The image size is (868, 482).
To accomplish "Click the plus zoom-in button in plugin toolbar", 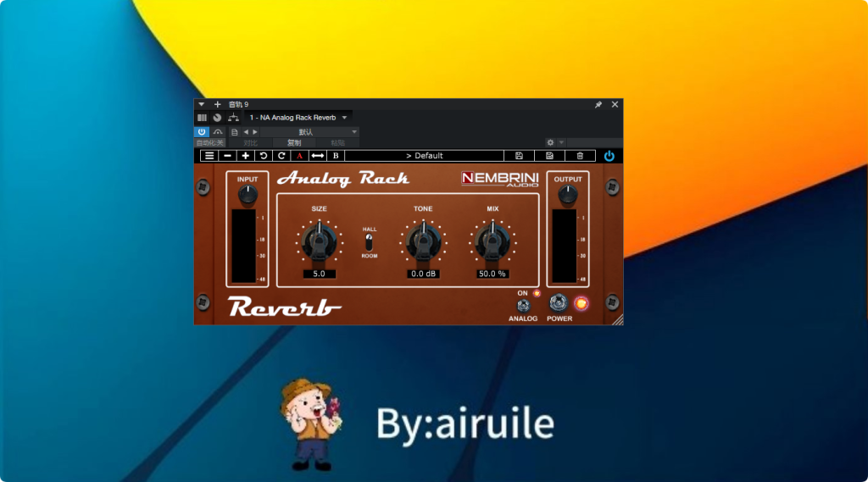I will point(245,156).
